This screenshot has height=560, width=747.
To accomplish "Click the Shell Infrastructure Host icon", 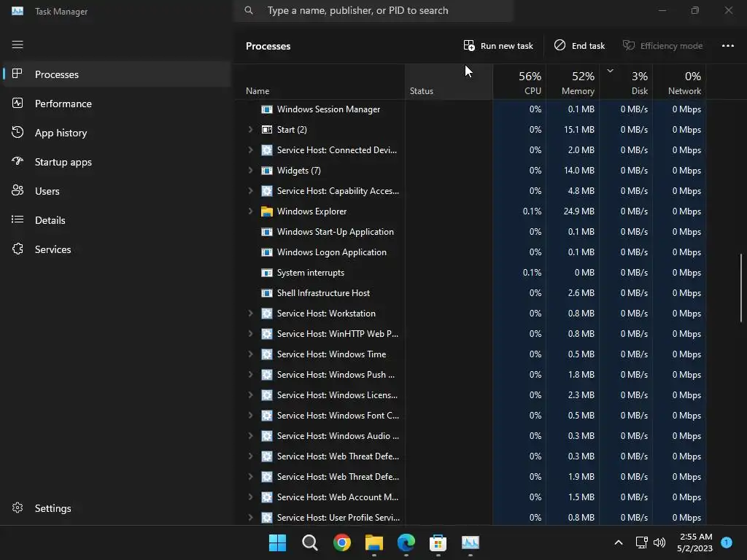I will point(267,293).
